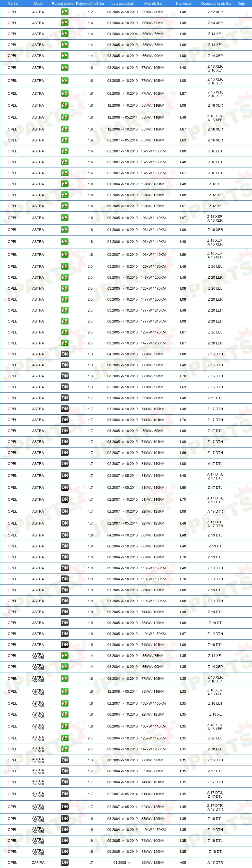Click the PB fuel icon in Z 12 XEP row
Image resolution: width=252 pixels, height=868 pixels.
(65, 12)
